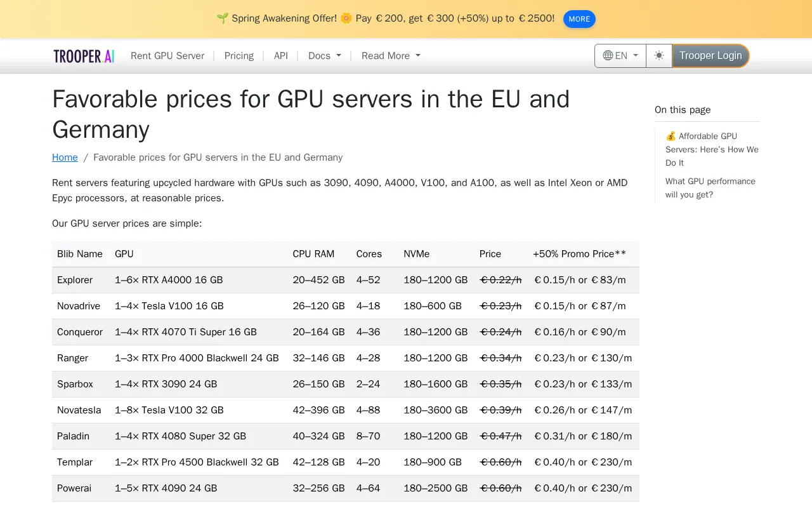The width and height of the screenshot is (812, 508).
Task: Click '1–4× RTX 3090 24 GB' cell
Action: pos(166,384)
